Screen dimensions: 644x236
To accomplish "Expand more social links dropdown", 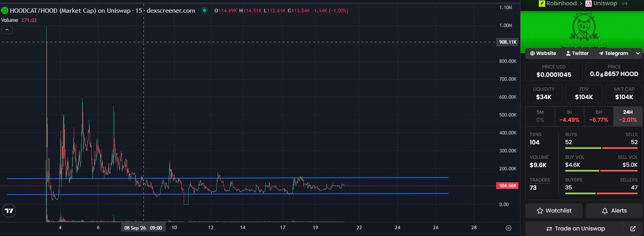I will (x=638, y=53).
